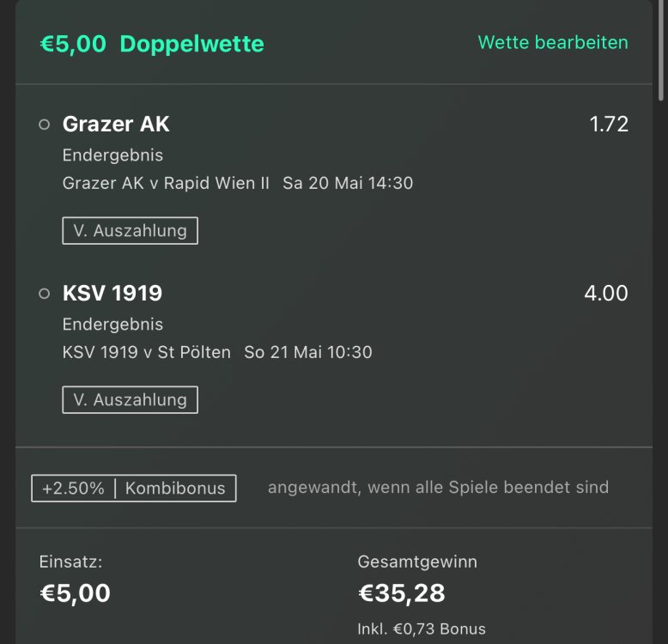668x644 pixels.
Task: Click the status circle beside KSV 1919
Action: (x=45, y=294)
